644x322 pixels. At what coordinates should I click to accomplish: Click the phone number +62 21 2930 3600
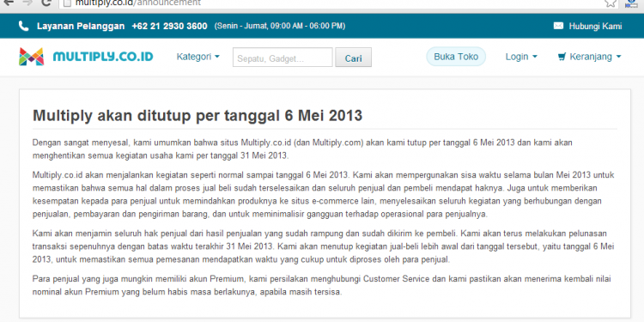169,27
